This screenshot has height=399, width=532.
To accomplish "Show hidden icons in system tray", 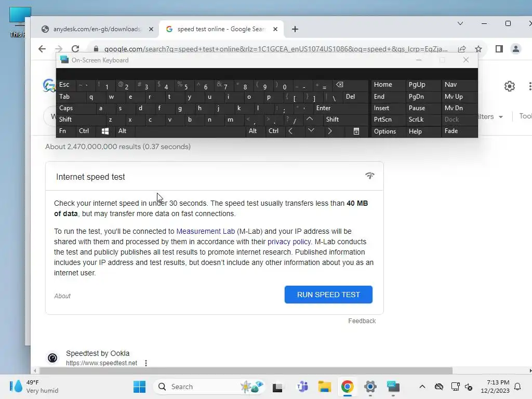I will [422, 387].
